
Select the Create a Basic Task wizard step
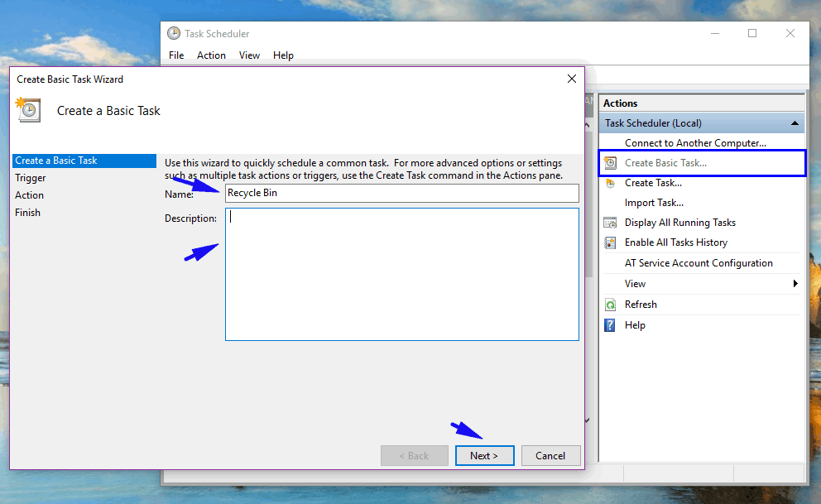pyautogui.click(x=84, y=161)
